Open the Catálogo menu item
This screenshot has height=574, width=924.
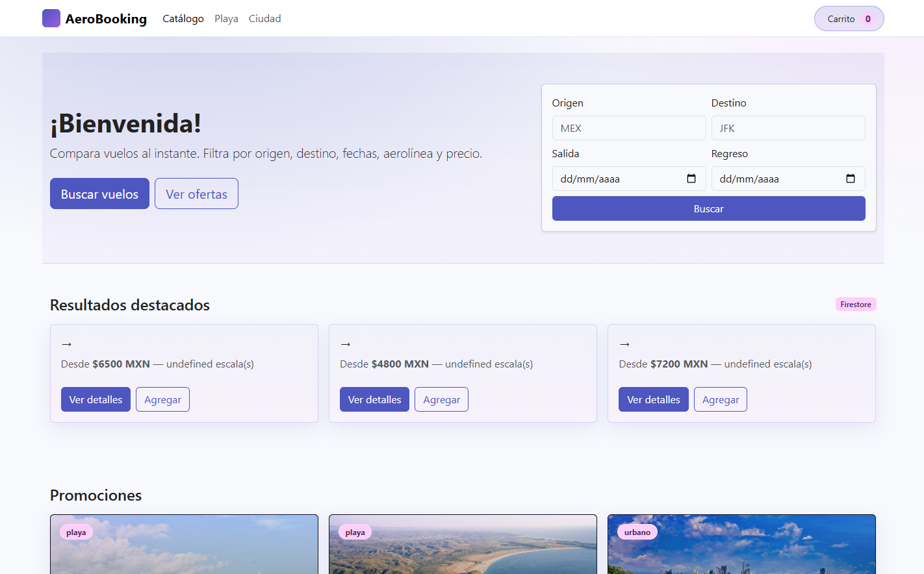183,19
